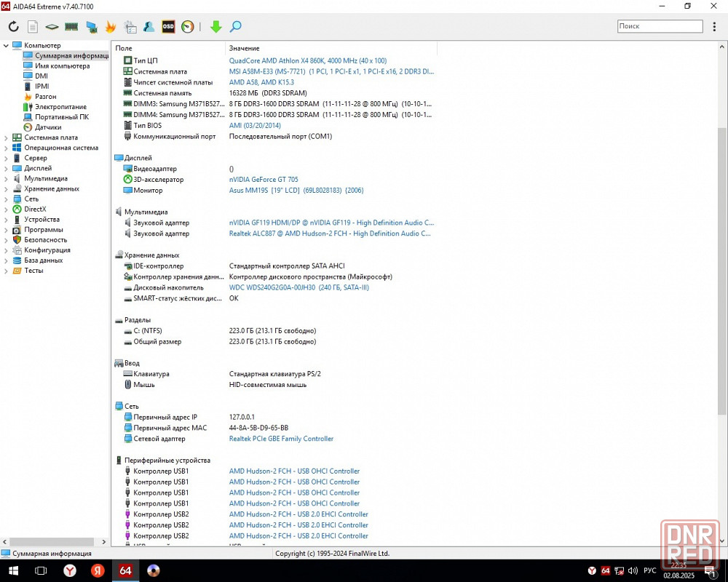The height and width of the screenshot is (582, 728).
Task: Open the Report page icon in toolbar
Action: pyautogui.click(x=33, y=26)
